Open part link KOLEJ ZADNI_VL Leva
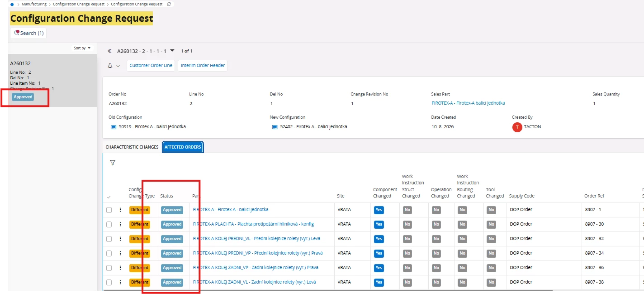644x294 pixels. (x=254, y=282)
